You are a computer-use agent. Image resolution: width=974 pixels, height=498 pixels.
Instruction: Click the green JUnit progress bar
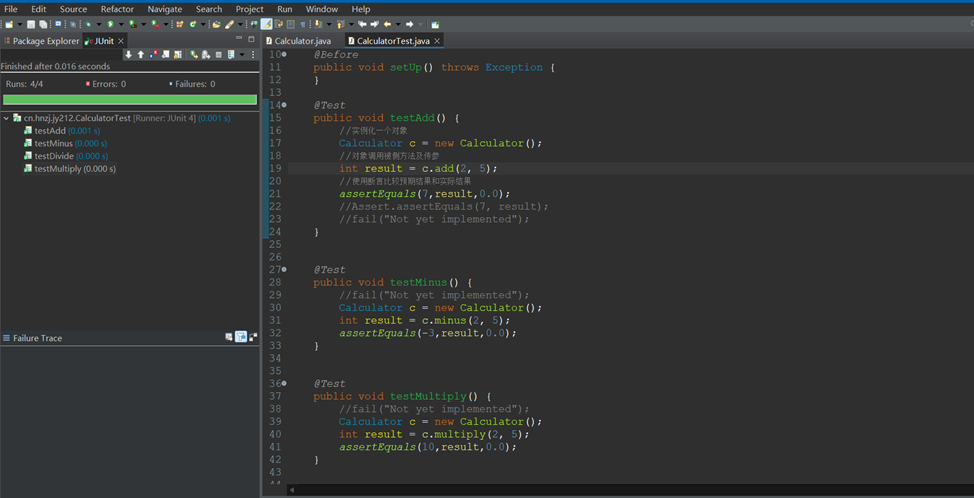130,100
